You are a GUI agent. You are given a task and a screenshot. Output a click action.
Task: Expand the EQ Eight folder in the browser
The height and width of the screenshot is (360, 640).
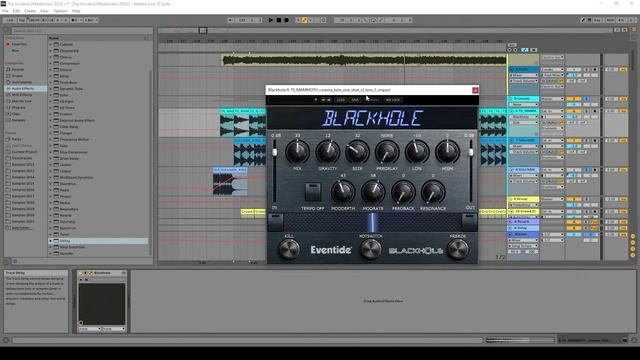click(51, 101)
